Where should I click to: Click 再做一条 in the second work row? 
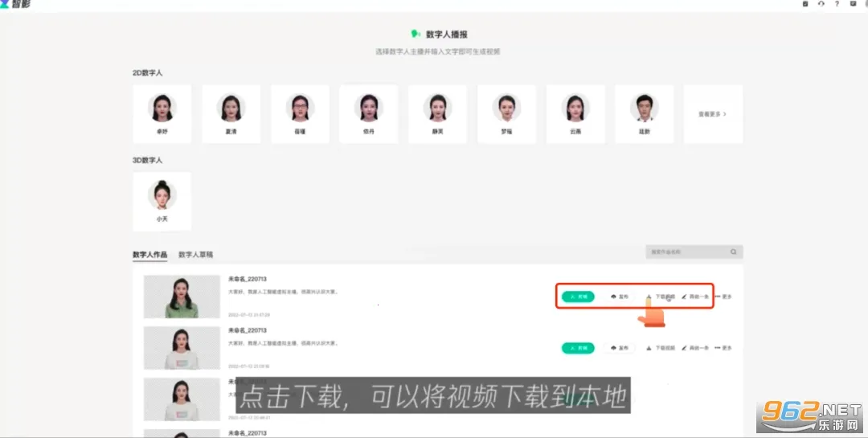click(695, 348)
